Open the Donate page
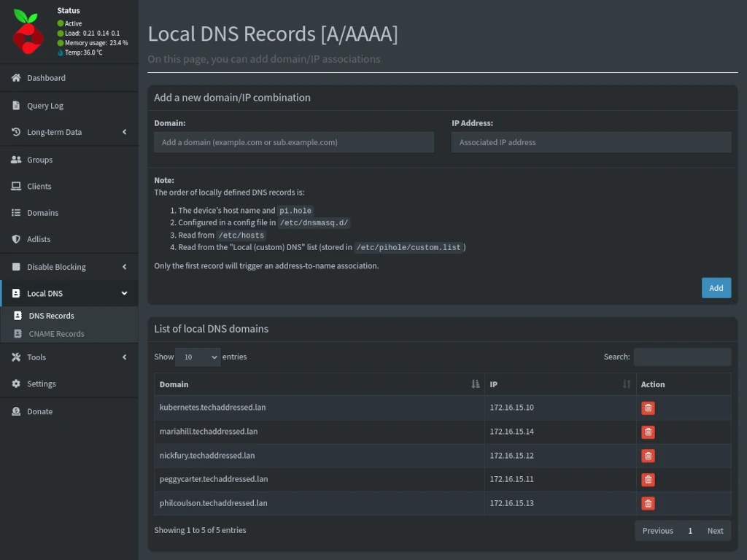747x560 pixels. tap(38, 411)
